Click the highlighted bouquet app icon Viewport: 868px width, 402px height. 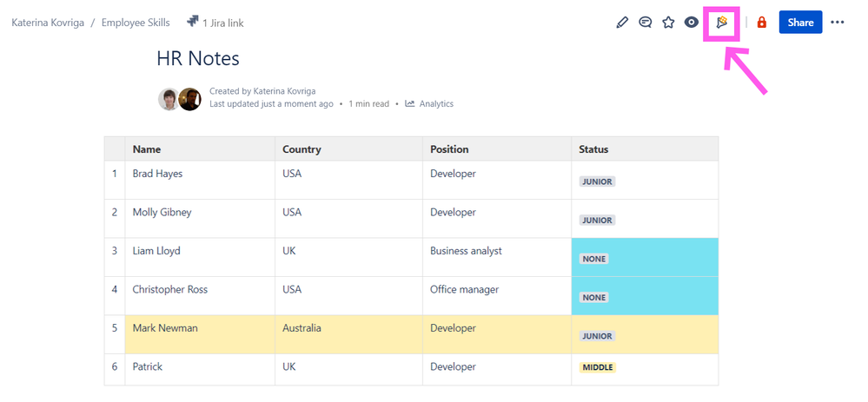tap(721, 23)
